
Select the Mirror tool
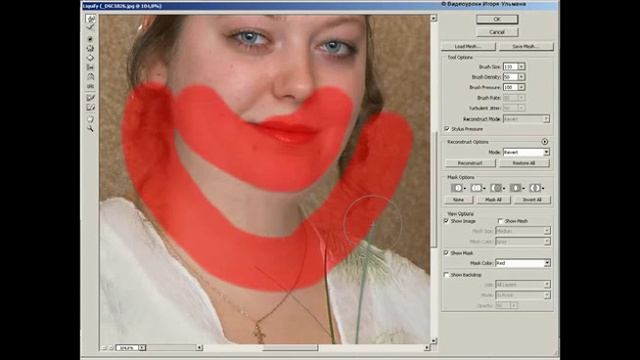coord(90,77)
